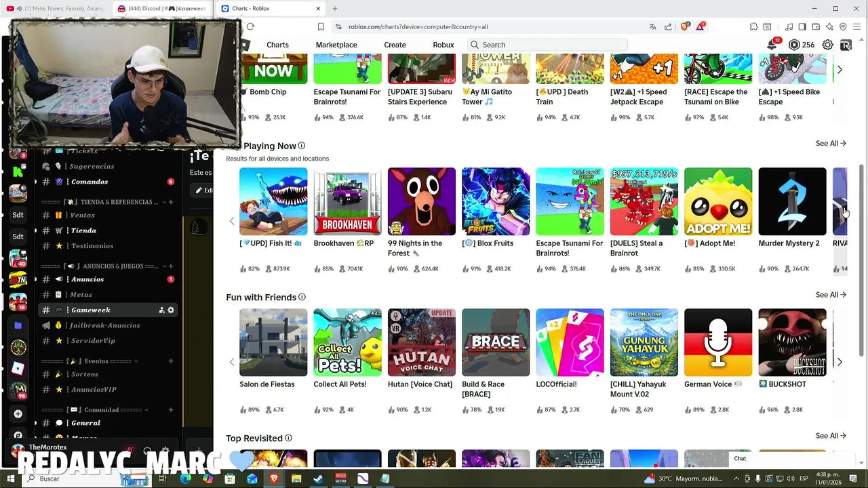868x488 pixels.
Task: Click the share page icon in address bar
Action: (x=668, y=26)
